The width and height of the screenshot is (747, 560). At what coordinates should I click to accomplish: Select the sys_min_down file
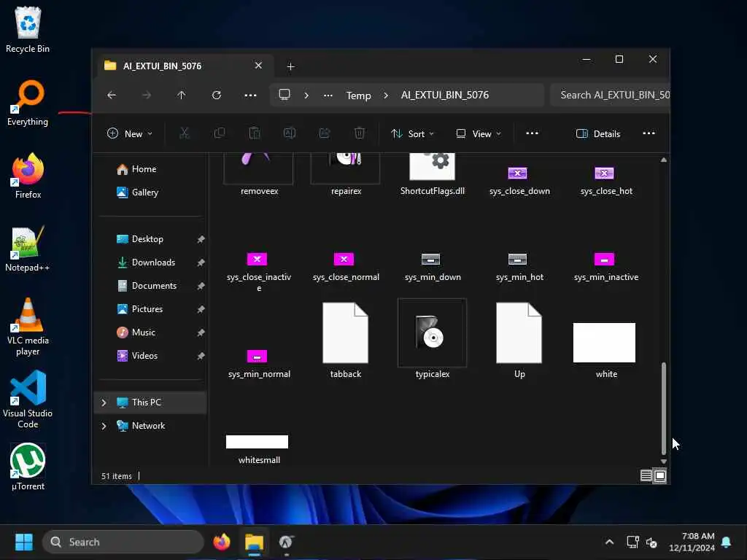(x=433, y=267)
